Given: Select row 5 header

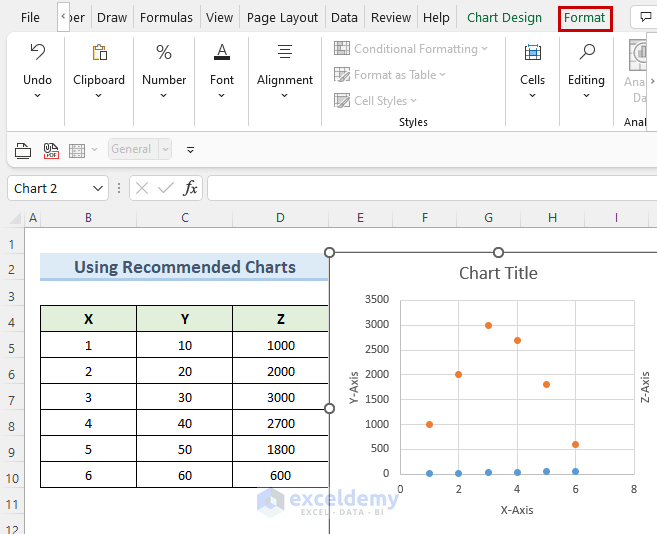Looking at the screenshot, I should coord(12,348).
